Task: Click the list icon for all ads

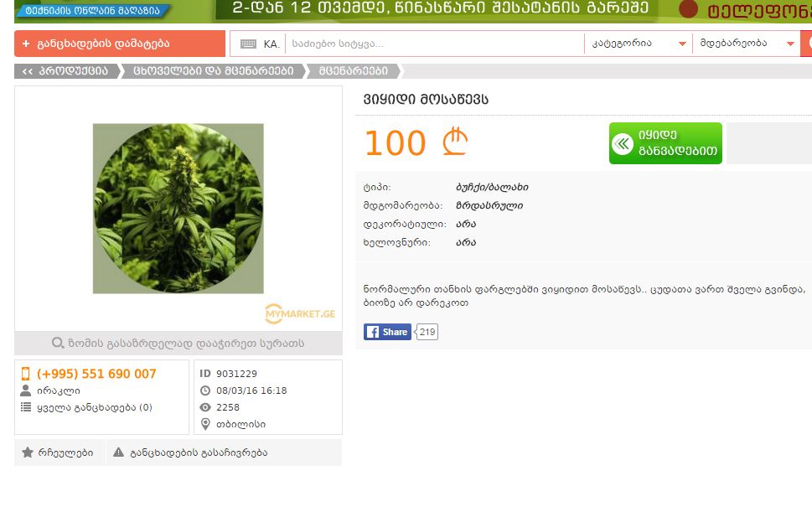Action: point(25,407)
